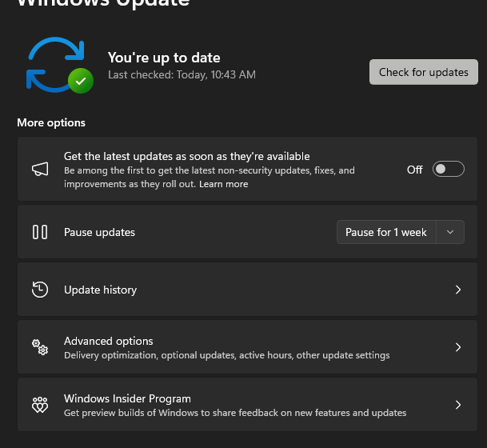Click Get preview builds description text
This screenshot has width=487, height=448.
[235, 413]
